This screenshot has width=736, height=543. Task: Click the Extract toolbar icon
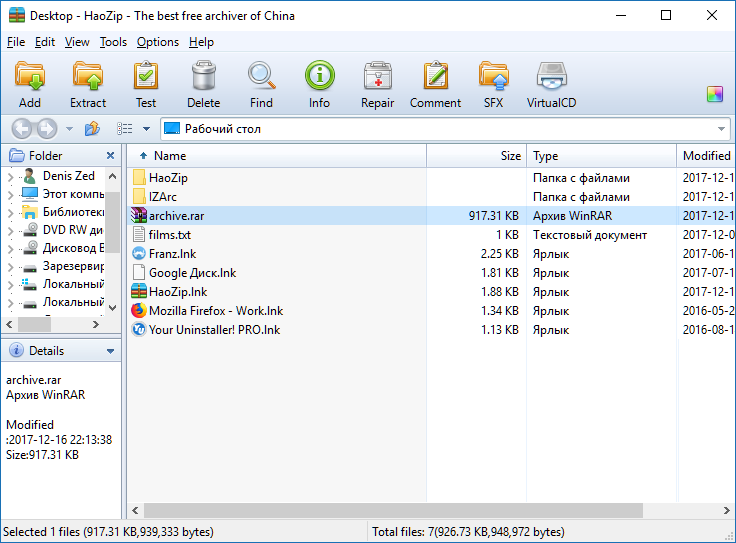click(x=88, y=76)
